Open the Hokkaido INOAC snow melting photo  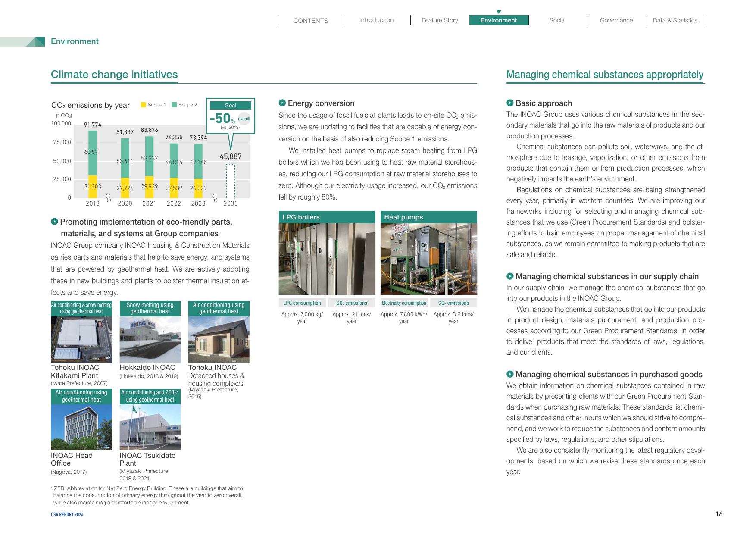[150, 339]
